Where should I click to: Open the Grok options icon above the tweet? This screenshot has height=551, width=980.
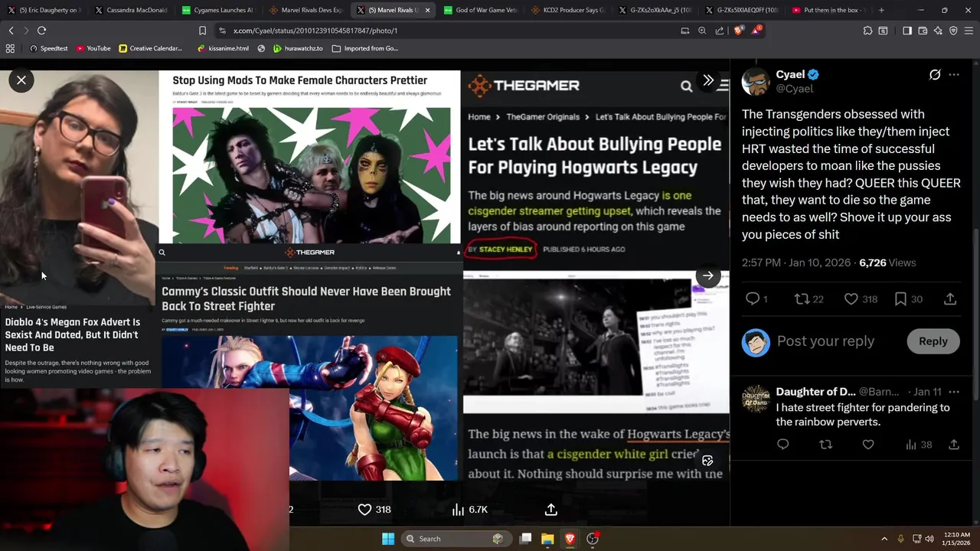pos(935,74)
